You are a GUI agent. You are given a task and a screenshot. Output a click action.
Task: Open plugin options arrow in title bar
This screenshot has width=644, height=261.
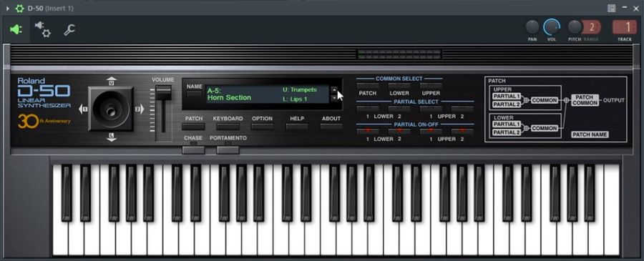click(x=7, y=8)
